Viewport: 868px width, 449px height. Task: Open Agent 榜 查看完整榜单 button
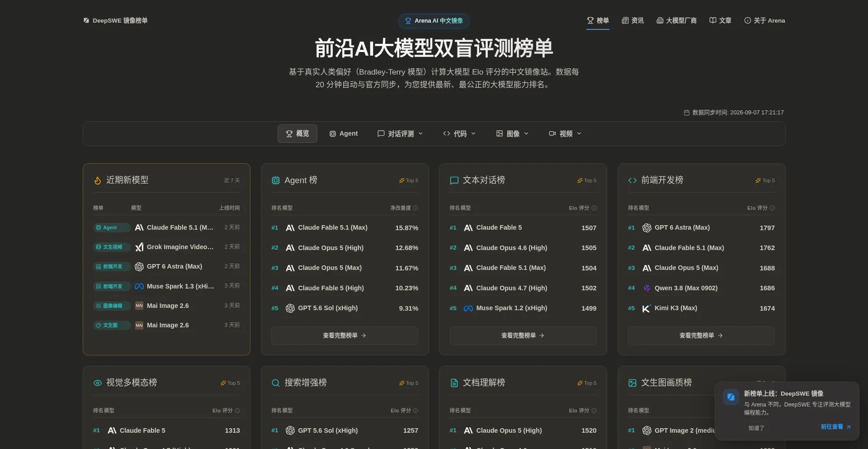pyautogui.click(x=344, y=336)
